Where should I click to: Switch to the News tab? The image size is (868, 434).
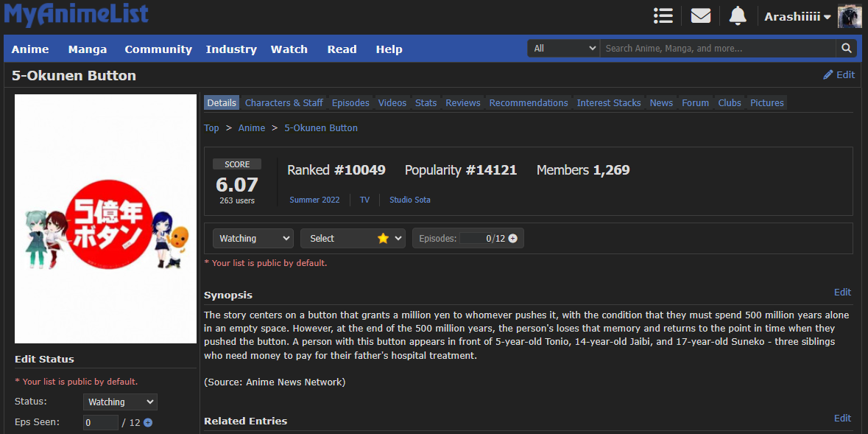click(662, 102)
